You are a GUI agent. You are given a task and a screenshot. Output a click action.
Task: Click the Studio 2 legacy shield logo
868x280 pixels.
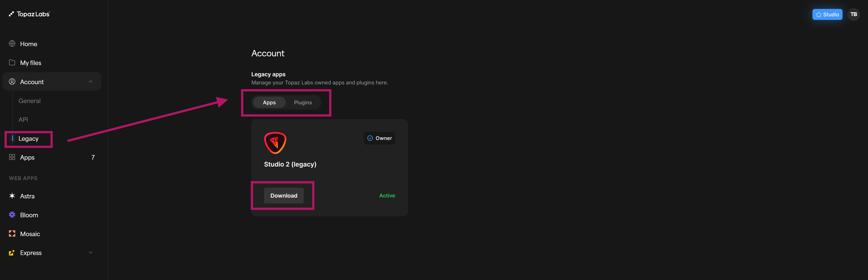click(x=275, y=143)
